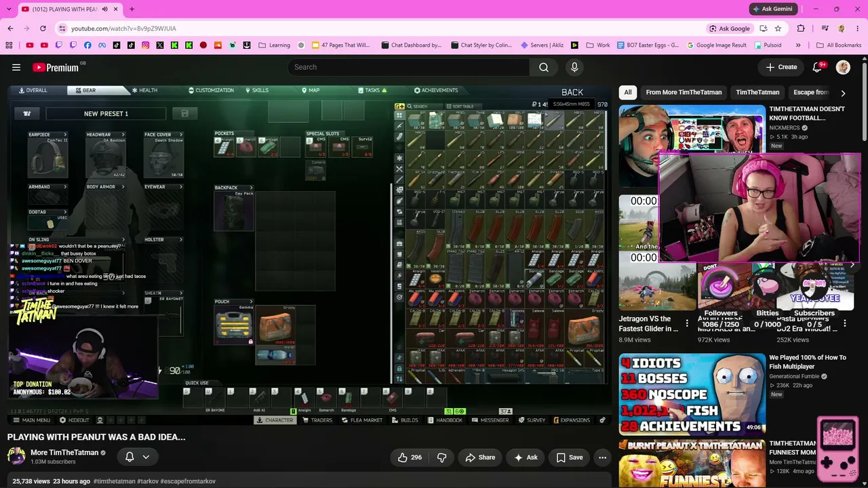Screen dimensions: 868x488
Task: Bookmark this page with the star
Action: coord(778,28)
